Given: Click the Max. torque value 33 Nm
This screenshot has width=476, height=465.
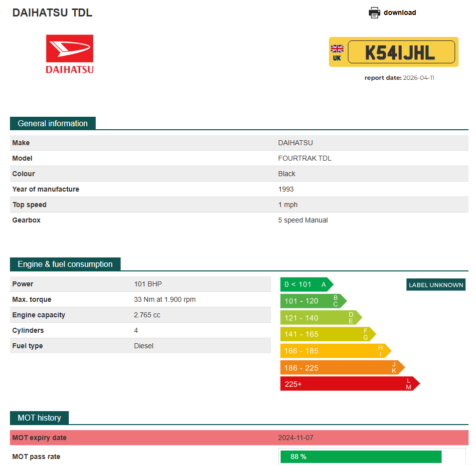Looking at the screenshot, I should 164,300.
